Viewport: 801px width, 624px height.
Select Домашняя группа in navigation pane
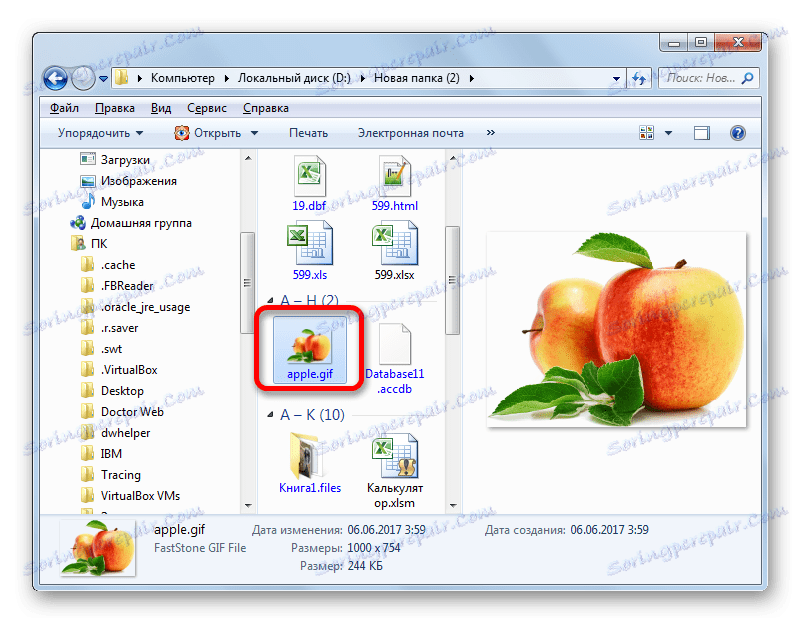[x=141, y=223]
